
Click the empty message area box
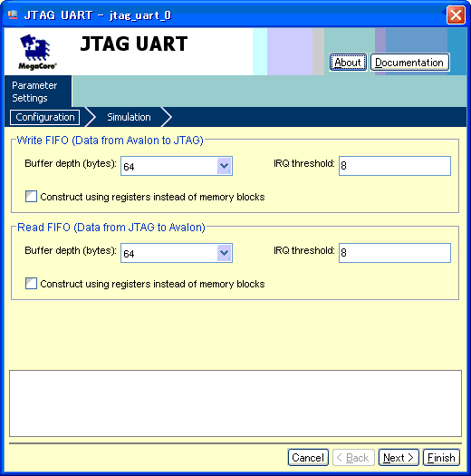click(x=235, y=403)
